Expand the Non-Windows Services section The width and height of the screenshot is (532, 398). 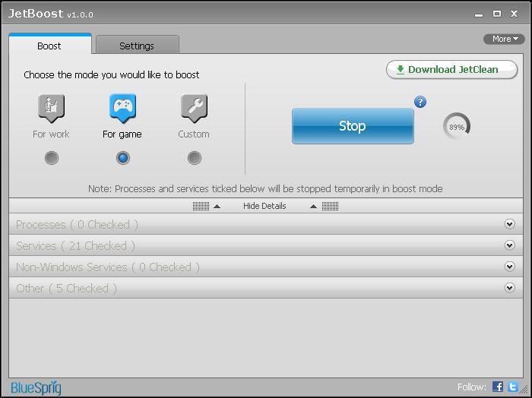coord(510,267)
